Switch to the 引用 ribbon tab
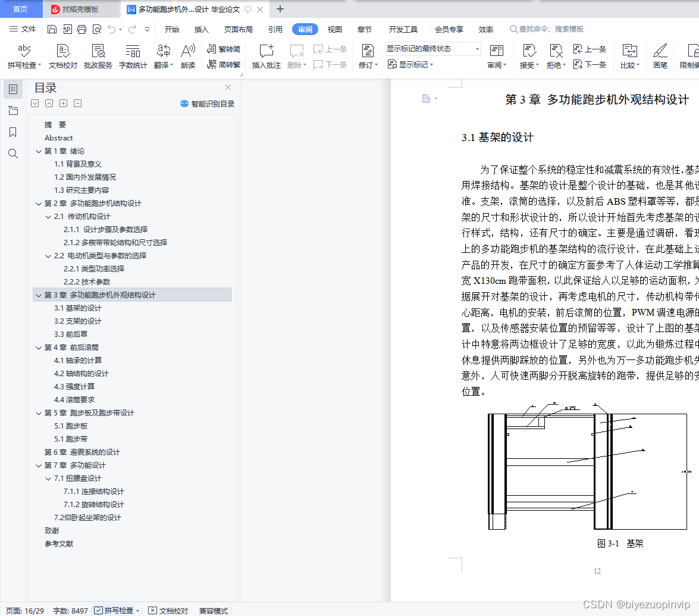This screenshot has height=616, width=699. pos(275,29)
